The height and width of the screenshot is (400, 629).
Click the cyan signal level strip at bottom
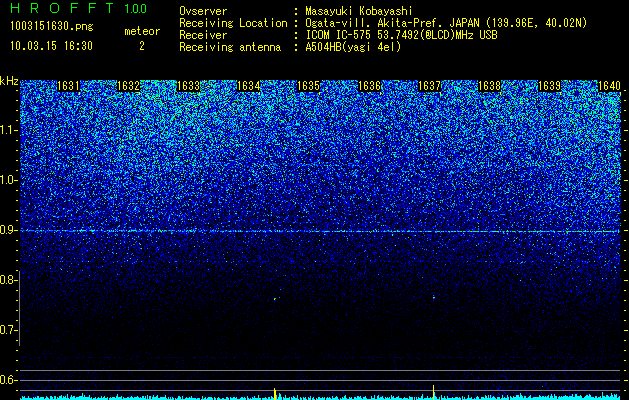[320, 397]
